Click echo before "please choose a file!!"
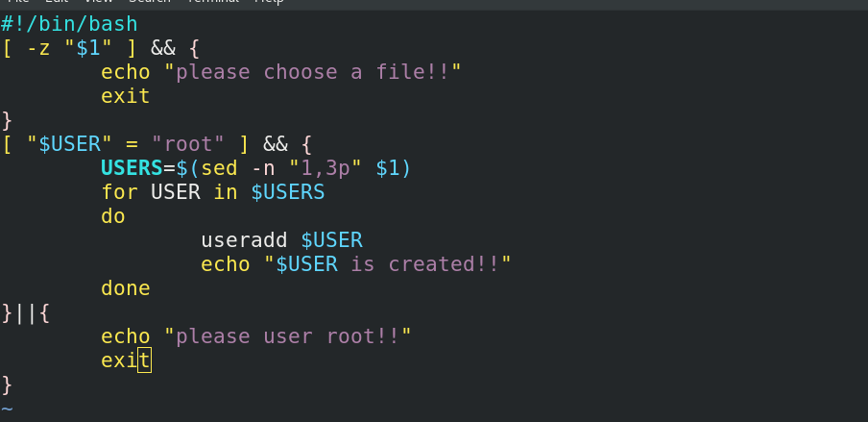The height and width of the screenshot is (422, 868). tap(126, 72)
